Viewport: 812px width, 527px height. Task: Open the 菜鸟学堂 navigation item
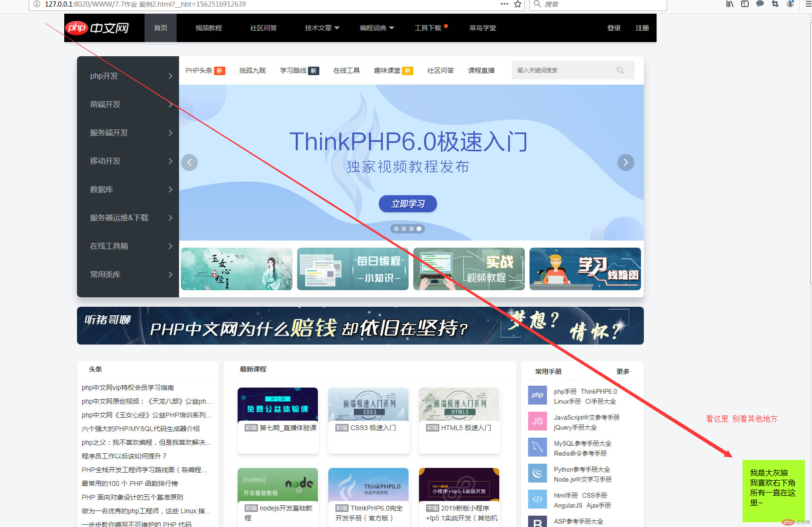click(x=483, y=28)
